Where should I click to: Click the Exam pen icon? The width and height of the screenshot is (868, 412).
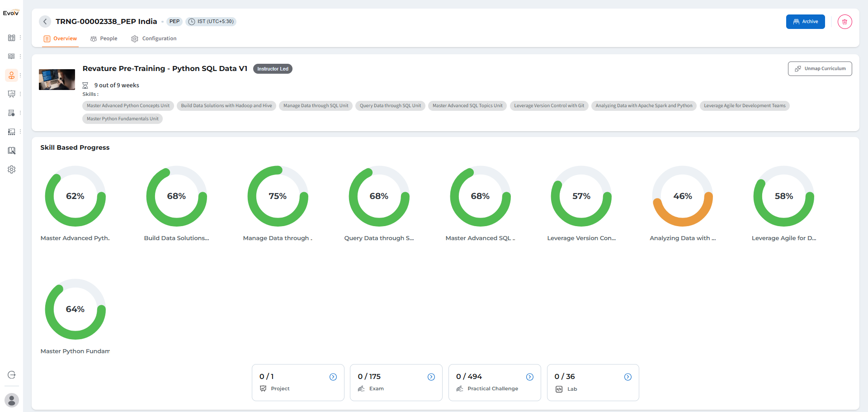361,388
